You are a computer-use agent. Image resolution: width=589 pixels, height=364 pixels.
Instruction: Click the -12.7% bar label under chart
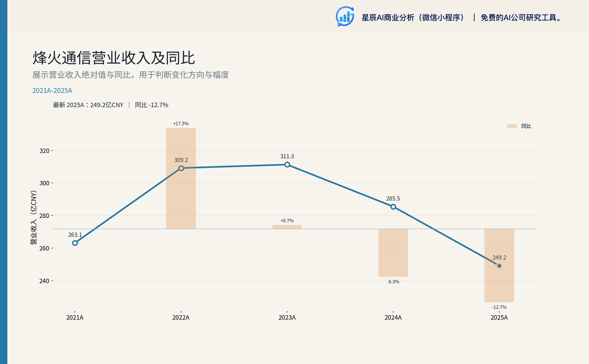[x=499, y=307]
